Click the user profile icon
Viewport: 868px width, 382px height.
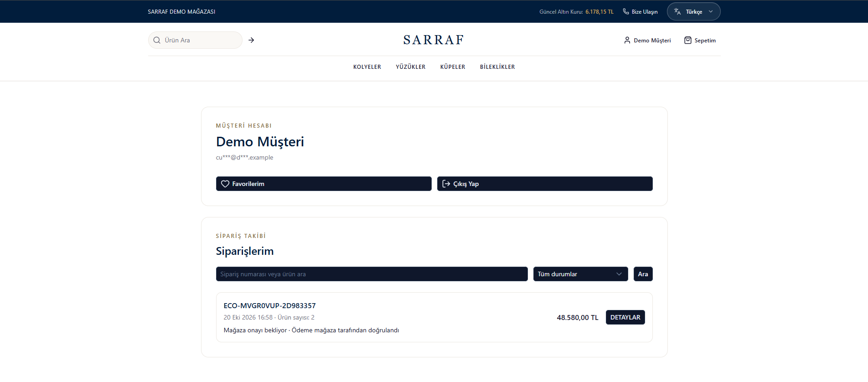click(x=627, y=40)
